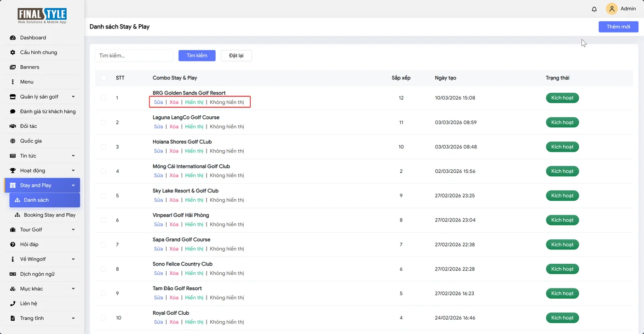The height and width of the screenshot is (334, 644).
Task: Click Kích hoạt badge for Royal Golf Club
Action: pos(562,317)
